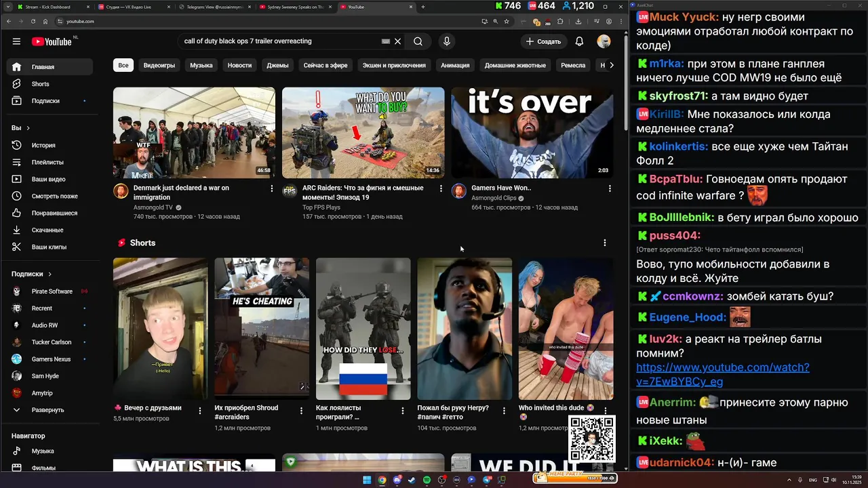Open Tucker Carlson subscription channel
Screen dimensions: 868x488
pos(51,342)
